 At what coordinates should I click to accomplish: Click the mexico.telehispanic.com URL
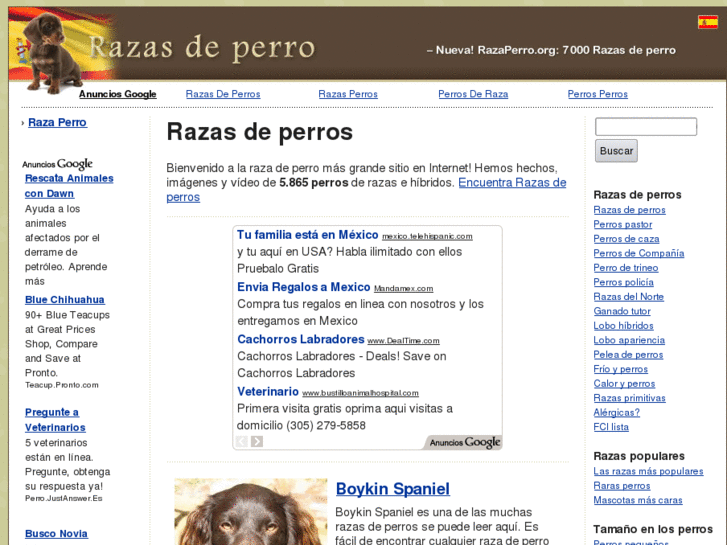[x=427, y=237]
